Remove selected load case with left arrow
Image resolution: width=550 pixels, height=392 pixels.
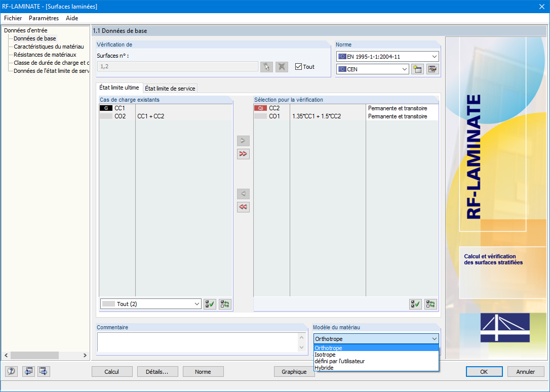coord(243,194)
